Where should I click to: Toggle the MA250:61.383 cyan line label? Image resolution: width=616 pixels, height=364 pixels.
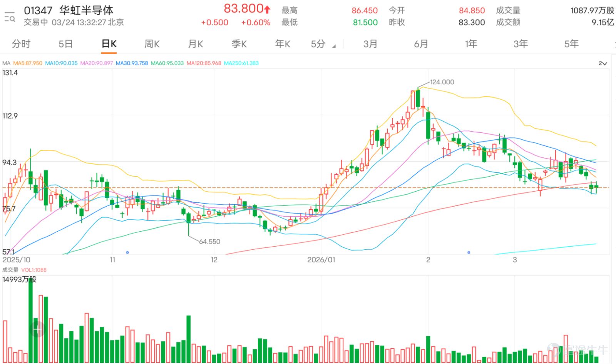pyautogui.click(x=241, y=63)
